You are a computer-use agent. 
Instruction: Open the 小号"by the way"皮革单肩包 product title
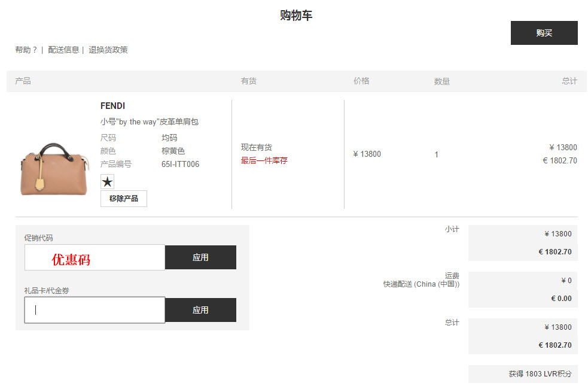(x=150, y=122)
